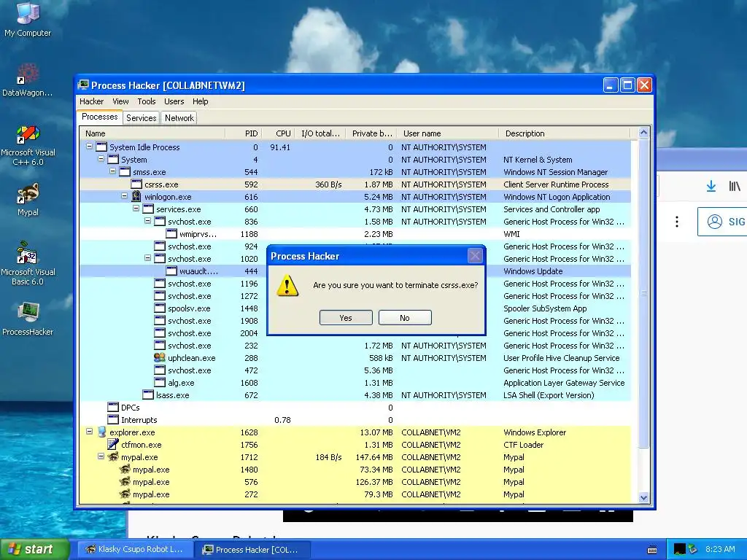Click the process list vertical scrollbar thumb
The height and width of the screenshot is (560, 747).
pyautogui.click(x=643, y=293)
